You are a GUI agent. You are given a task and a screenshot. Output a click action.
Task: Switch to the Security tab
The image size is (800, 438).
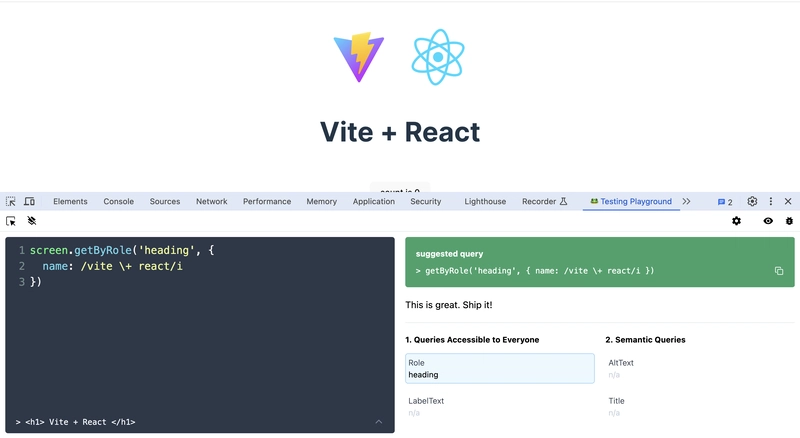tap(426, 202)
